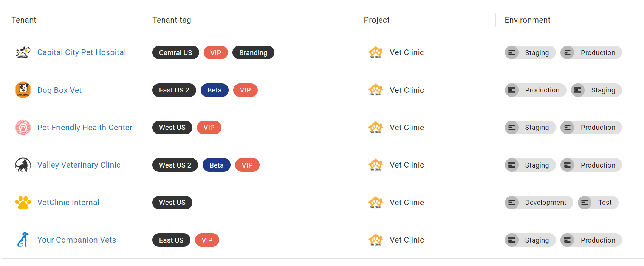Select the Branding tag chip
This screenshot has height=266, width=644.
coord(253,52)
